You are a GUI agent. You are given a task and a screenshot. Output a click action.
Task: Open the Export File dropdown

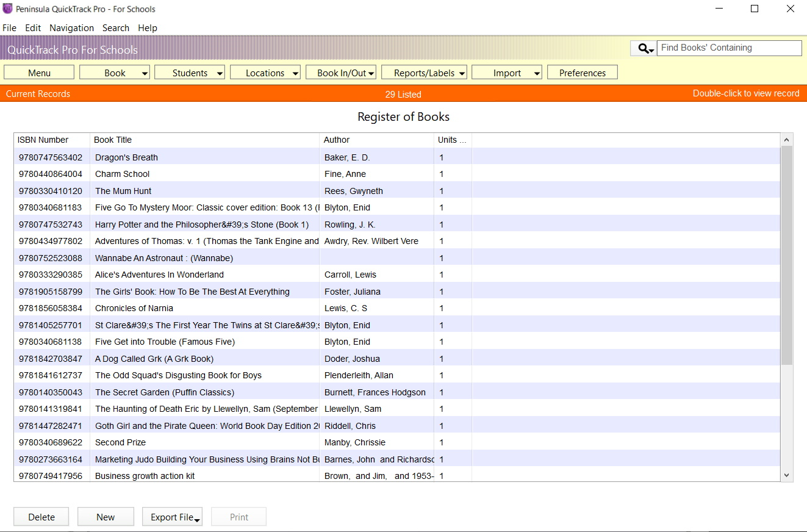pyautogui.click(x=172, y=517)
